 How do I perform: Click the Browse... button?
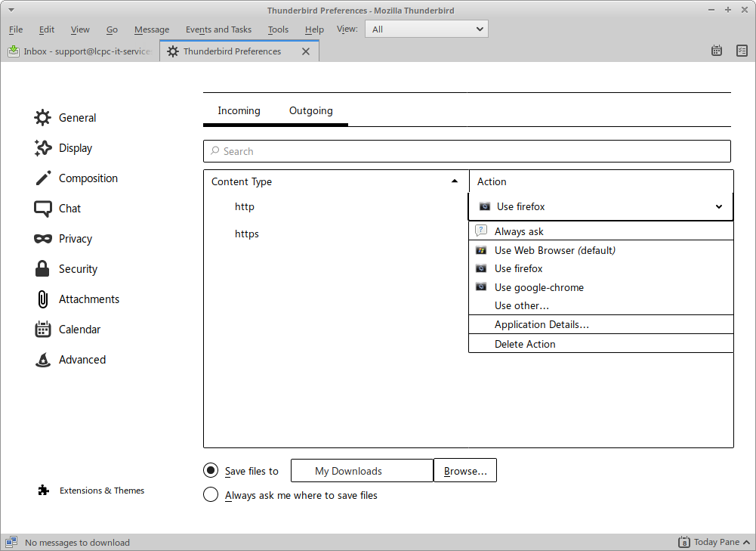(465, 470)
